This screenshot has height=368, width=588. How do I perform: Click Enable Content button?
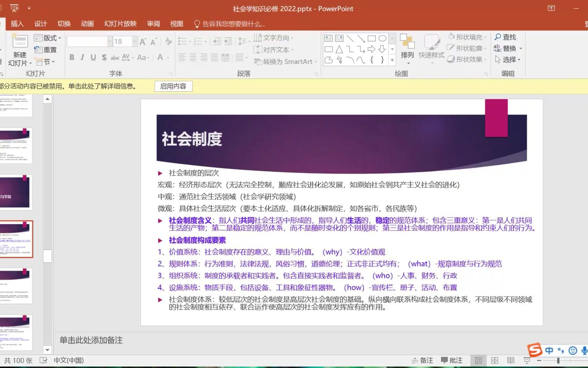coord(173,86)
